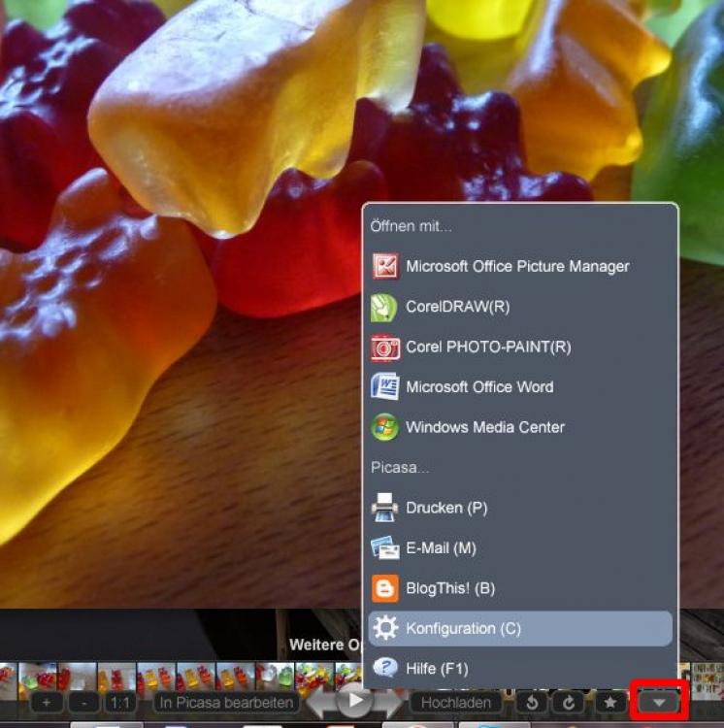Toggle star rating for photo
This screenshot has height=728, width=724.
(609, 702)
